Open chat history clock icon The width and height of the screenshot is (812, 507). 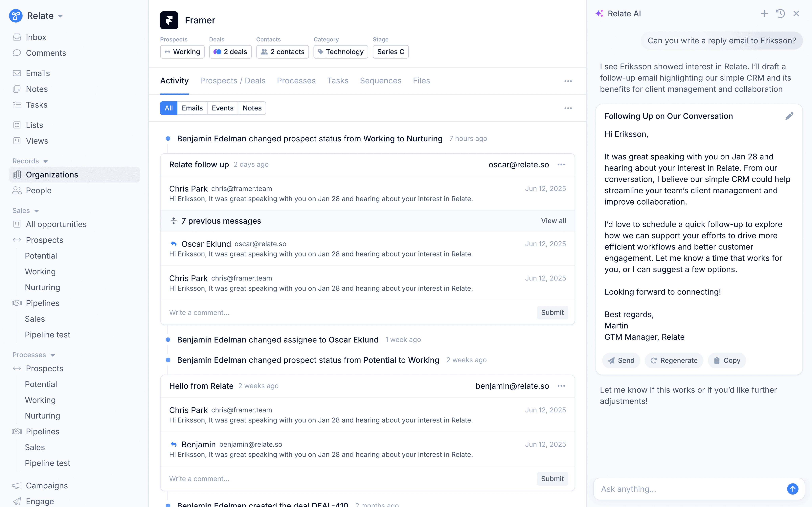point(780,14)
